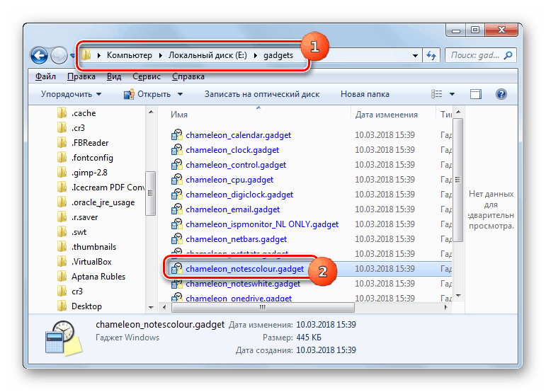The width and height of the screenshot is (546, 392).
Task: Select the .Icecream PDF Conv folder
Action: [108, 188]
